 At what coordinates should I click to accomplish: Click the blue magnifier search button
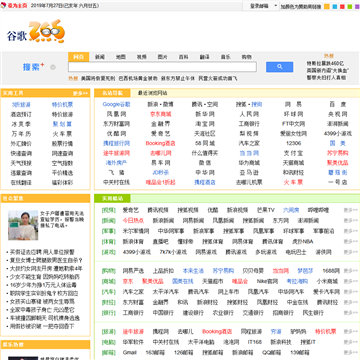tap(279, 67)
